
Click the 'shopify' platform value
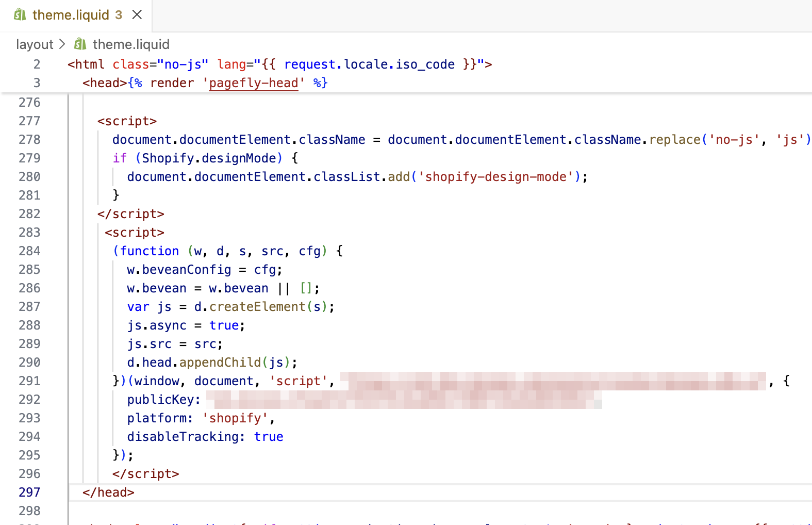235,418
